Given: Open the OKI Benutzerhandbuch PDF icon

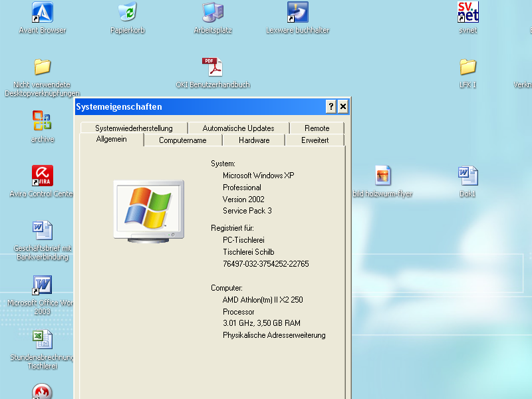Looking at the screenshot, I should click(x=213, y=73).
